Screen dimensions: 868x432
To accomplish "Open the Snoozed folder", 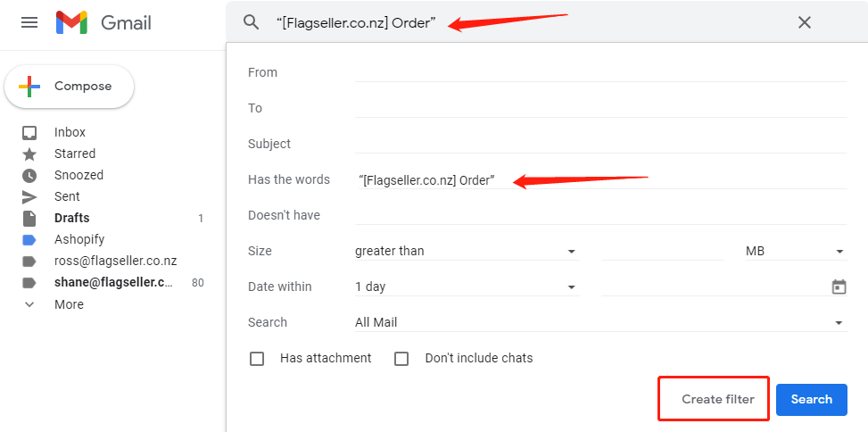I will (x=79, y=175).
